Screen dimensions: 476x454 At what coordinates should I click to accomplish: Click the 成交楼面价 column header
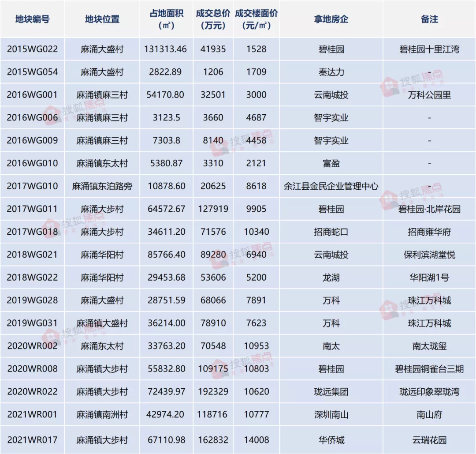(257, 19)
